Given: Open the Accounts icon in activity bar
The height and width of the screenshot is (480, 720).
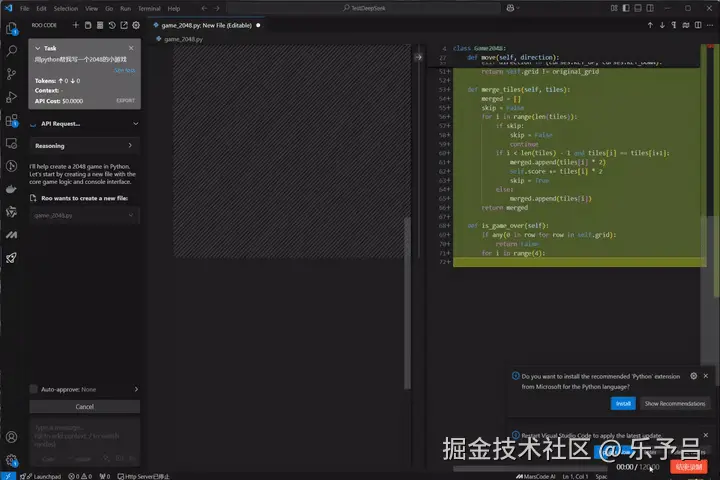Looking at the screenshot, I should tap(11, 437).
